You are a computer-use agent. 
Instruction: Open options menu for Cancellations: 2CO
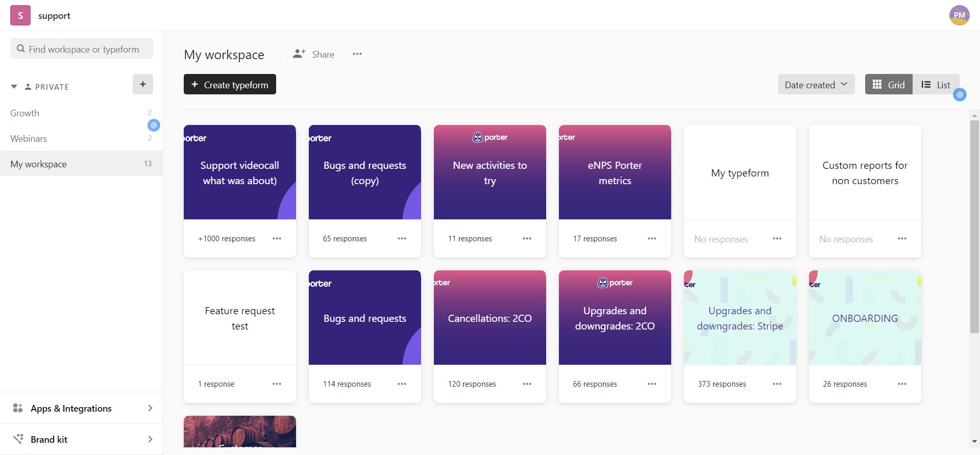pyautogui.click(x=527, y=384)
